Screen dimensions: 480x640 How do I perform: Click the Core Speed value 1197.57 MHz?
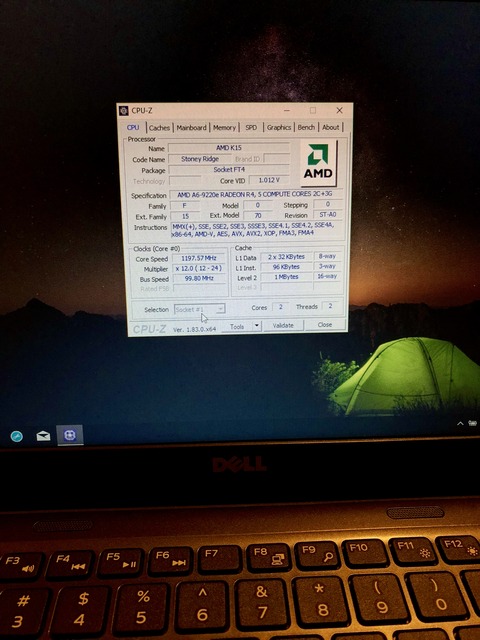[199, 258]
